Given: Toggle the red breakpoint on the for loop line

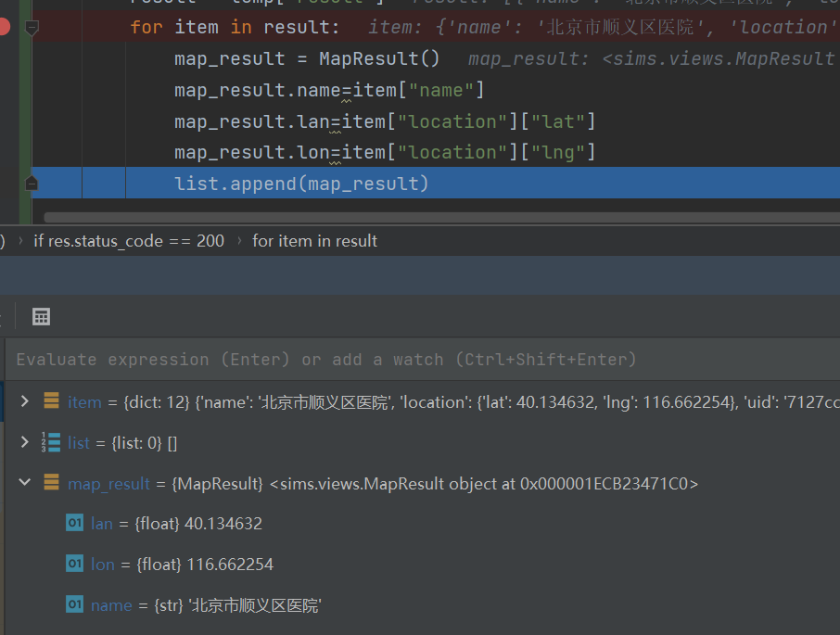Looking at the screenshot, I should [4, 26].
